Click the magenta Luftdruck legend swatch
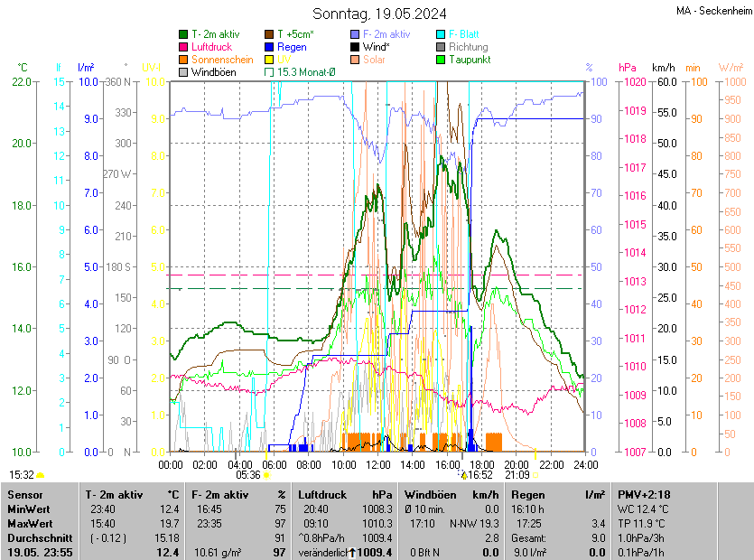 [x=184, y=47]
